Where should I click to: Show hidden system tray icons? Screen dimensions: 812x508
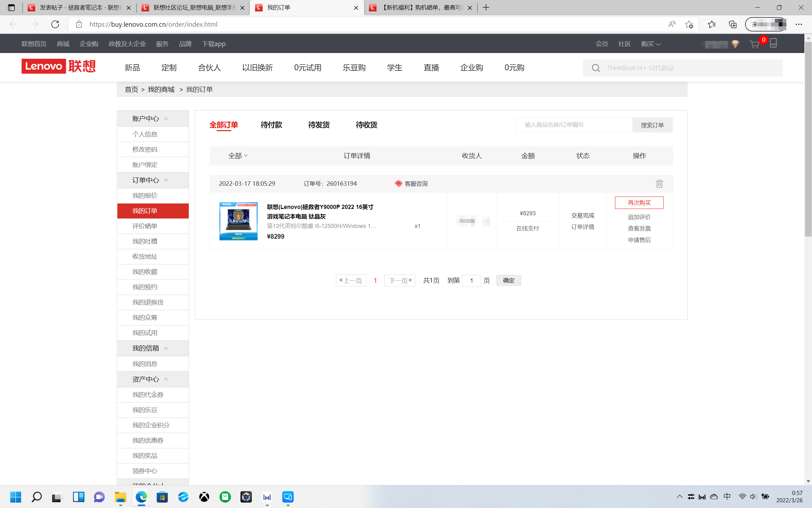pyautogui.click(x=679, y=496)
